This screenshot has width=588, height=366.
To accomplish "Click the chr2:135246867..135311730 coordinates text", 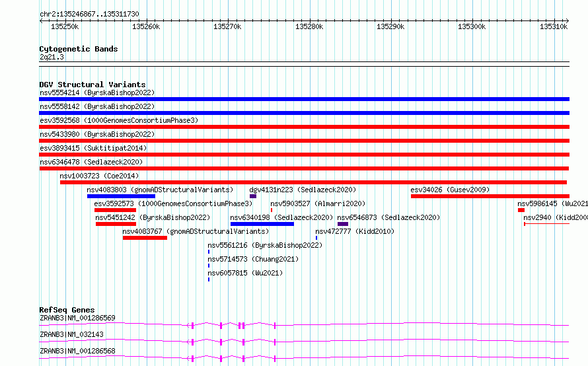I will (x=89, y=14).
